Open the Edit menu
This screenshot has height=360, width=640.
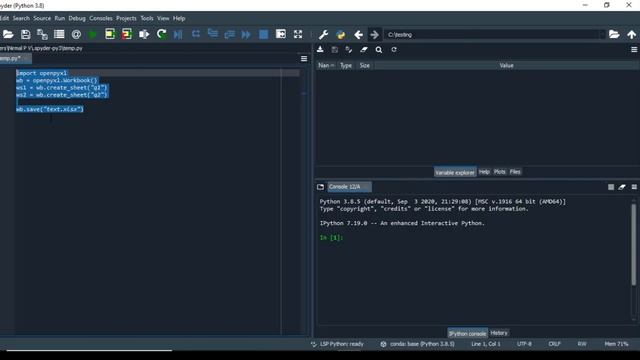click(4, 18)
